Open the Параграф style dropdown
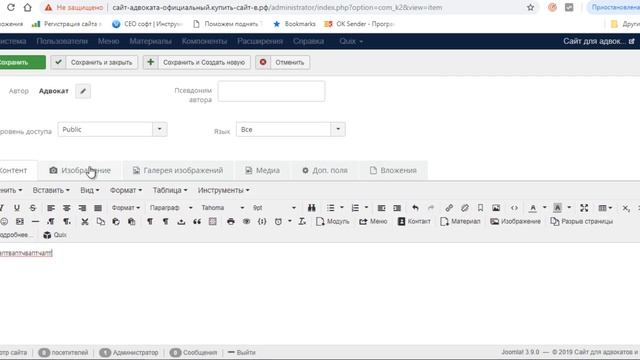Viewport: 640px width, 360px height. pyautogui.click(x=171, y=208)
